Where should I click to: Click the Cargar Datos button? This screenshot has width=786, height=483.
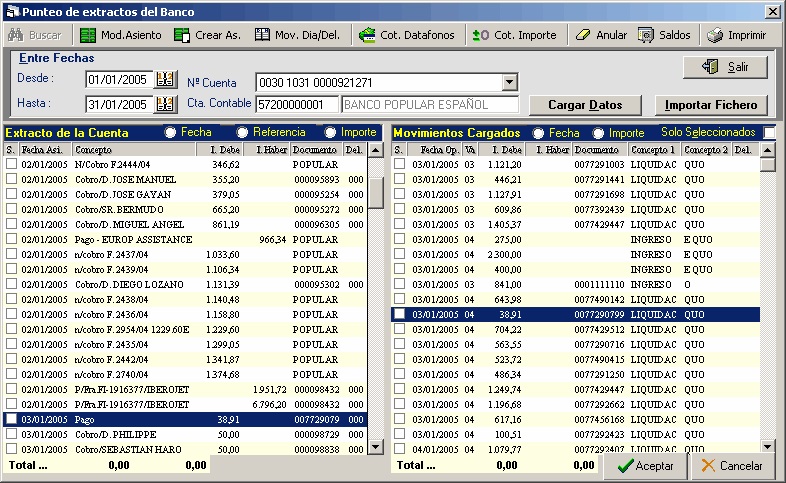[585, 105]
